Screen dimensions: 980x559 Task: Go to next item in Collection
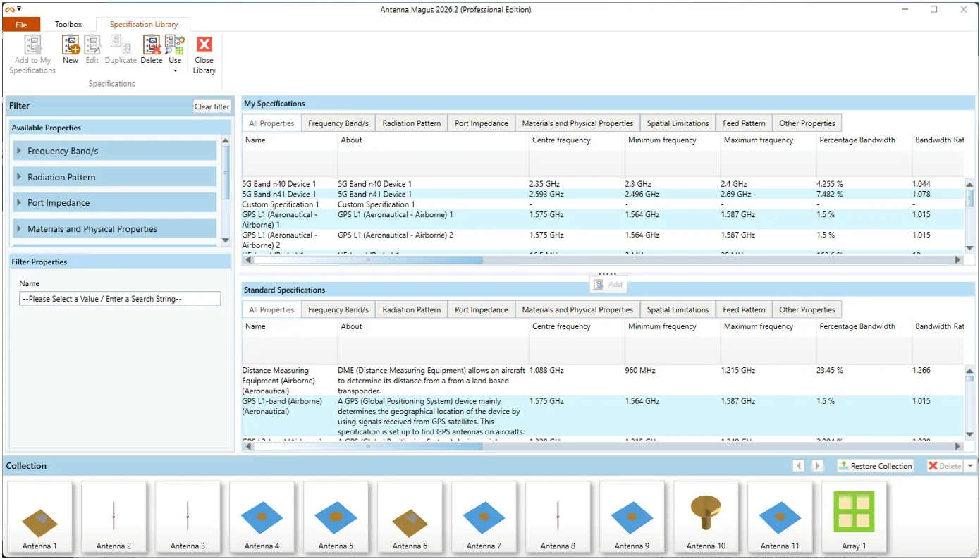click(x=818, y=466)
